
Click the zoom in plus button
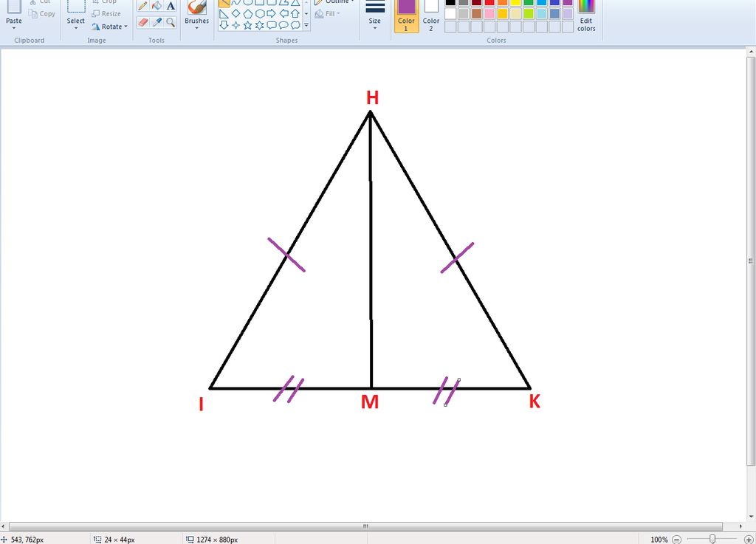pos(749,540)
